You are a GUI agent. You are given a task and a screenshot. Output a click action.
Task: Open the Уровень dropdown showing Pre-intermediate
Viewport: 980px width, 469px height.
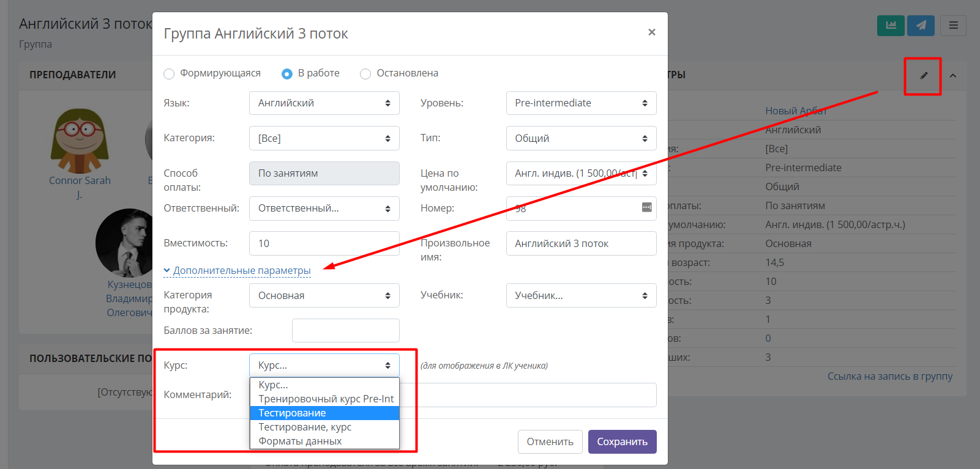[x=582, y=103]
